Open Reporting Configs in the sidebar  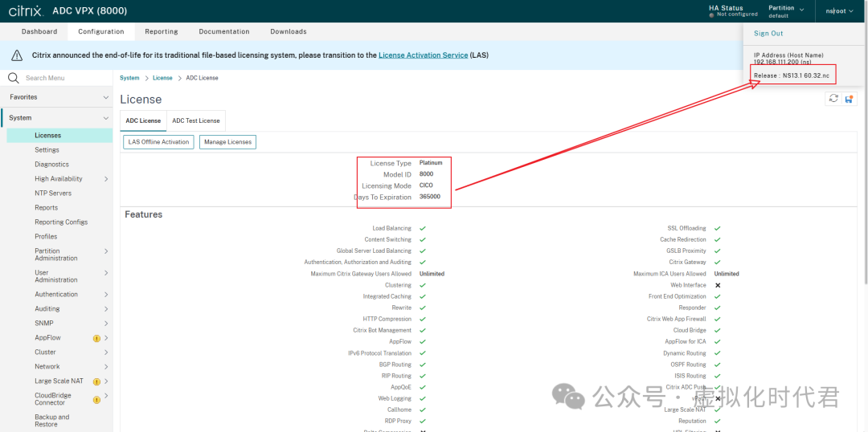coord(61,222)
